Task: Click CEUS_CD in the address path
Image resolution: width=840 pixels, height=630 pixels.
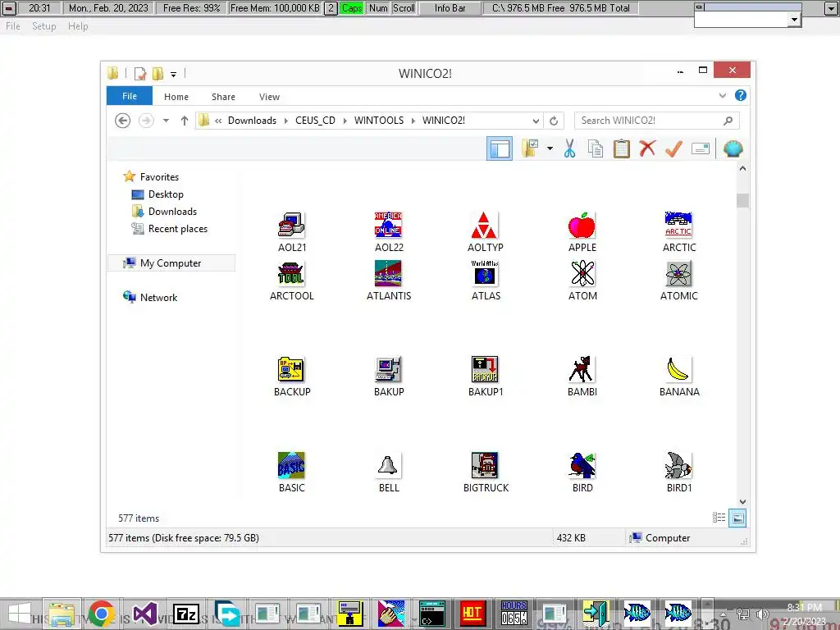Action: (x=315, y=121)
